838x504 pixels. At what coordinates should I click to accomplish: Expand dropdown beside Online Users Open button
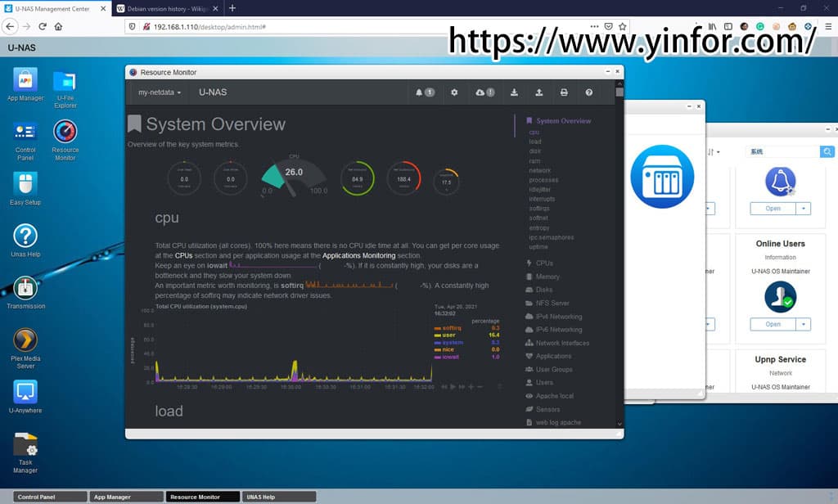coord(804,325)
